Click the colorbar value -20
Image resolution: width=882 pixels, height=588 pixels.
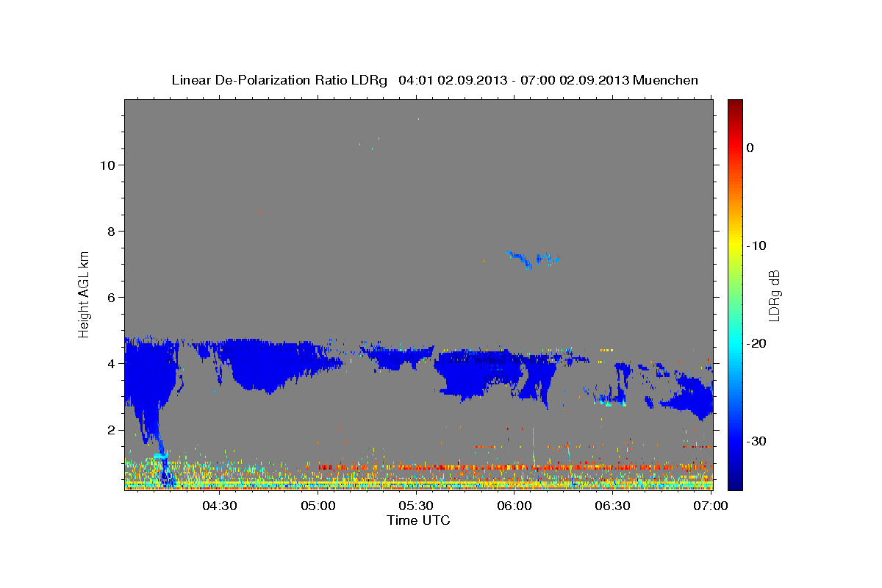(756, 343)
